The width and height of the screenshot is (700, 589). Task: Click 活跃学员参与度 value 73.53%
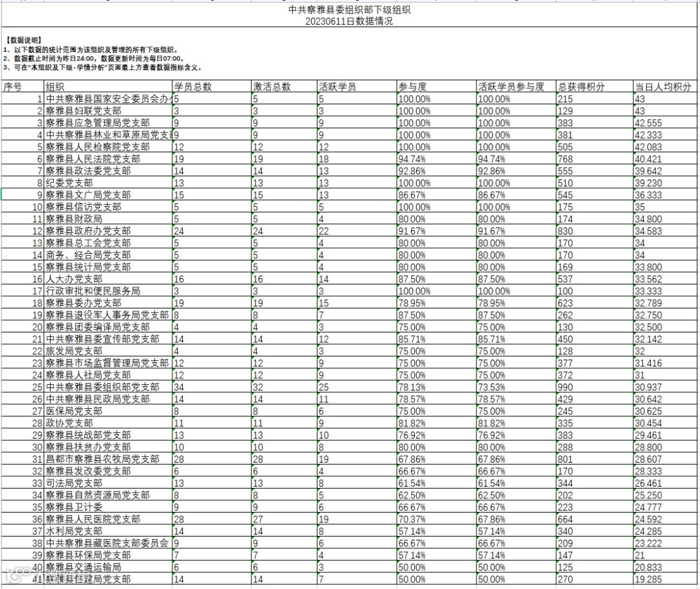point(516,387)
